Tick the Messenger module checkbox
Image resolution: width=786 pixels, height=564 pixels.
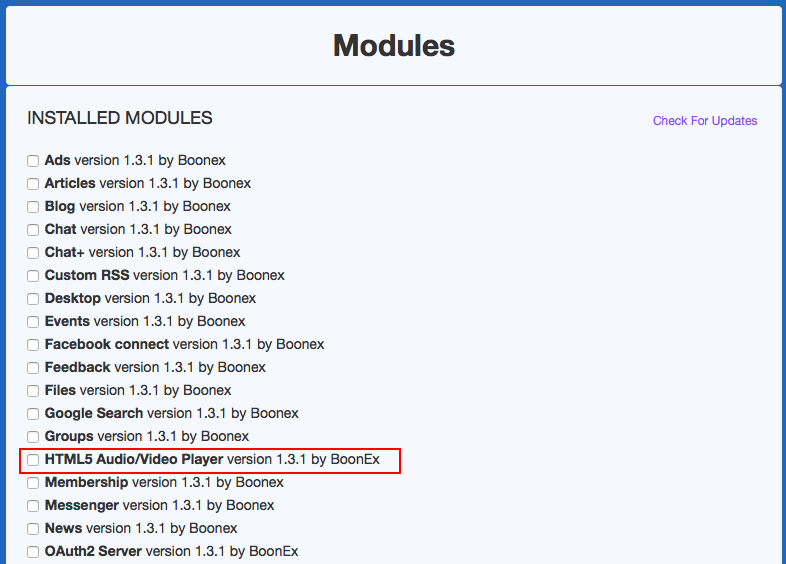[x=33, y=506]
